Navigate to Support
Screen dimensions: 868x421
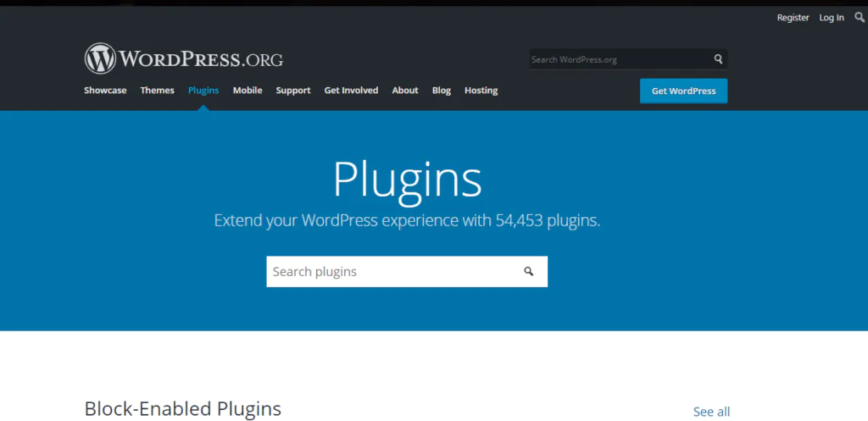pyautogui.click(x=292, y=90)
